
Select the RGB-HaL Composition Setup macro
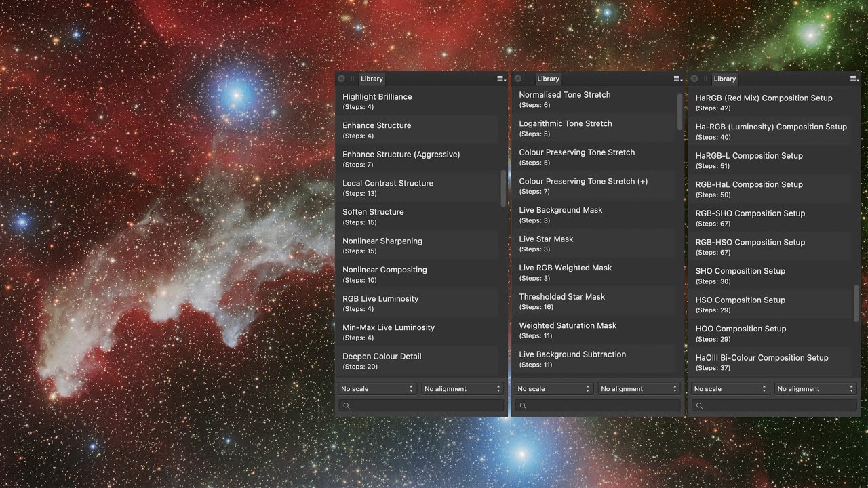[x=770, y=189]
